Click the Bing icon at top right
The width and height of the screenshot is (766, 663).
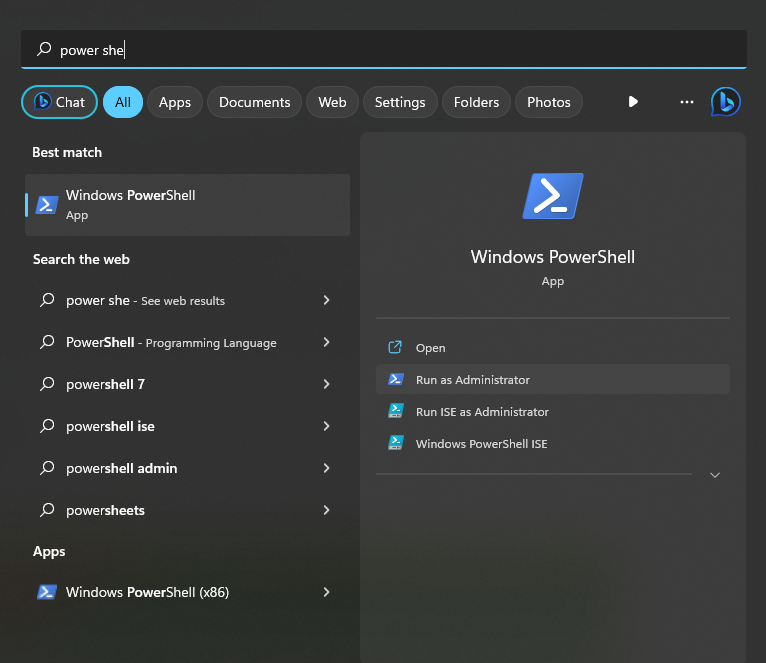pyautogui.click(x=725, y=102)
